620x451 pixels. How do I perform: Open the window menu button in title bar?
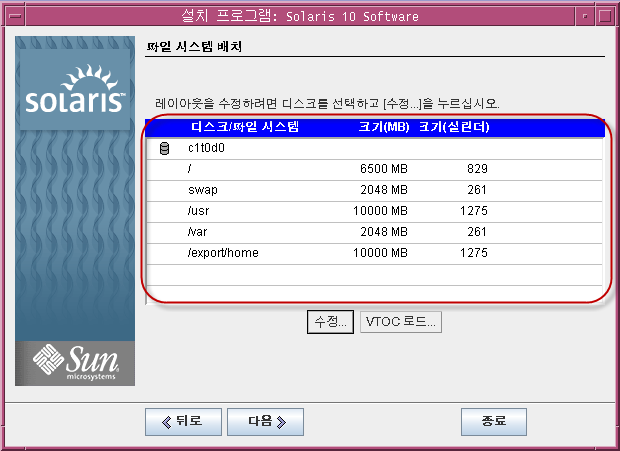[x=16, y=16]
